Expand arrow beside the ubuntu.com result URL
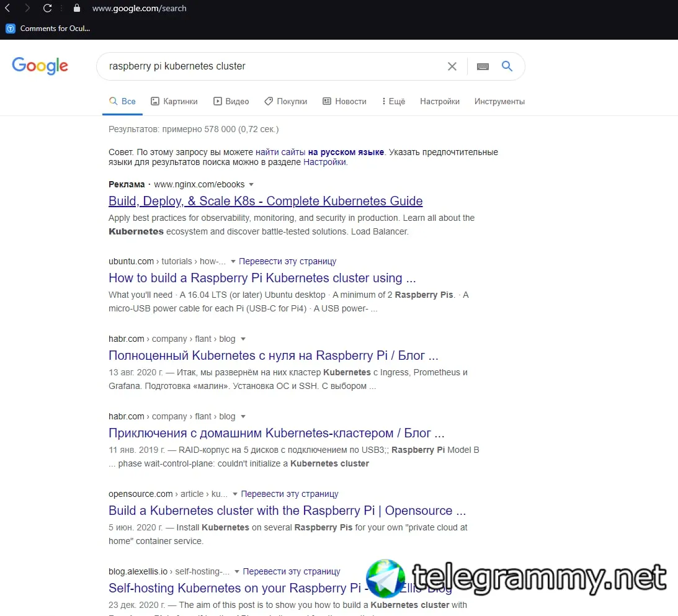This screenshot has width=678, height=616. click(233, 262)
